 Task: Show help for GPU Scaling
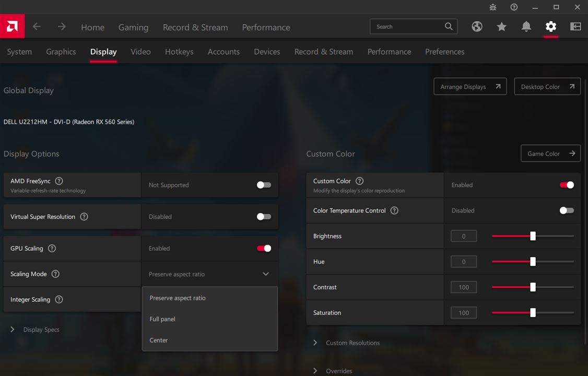pos(52,248)
